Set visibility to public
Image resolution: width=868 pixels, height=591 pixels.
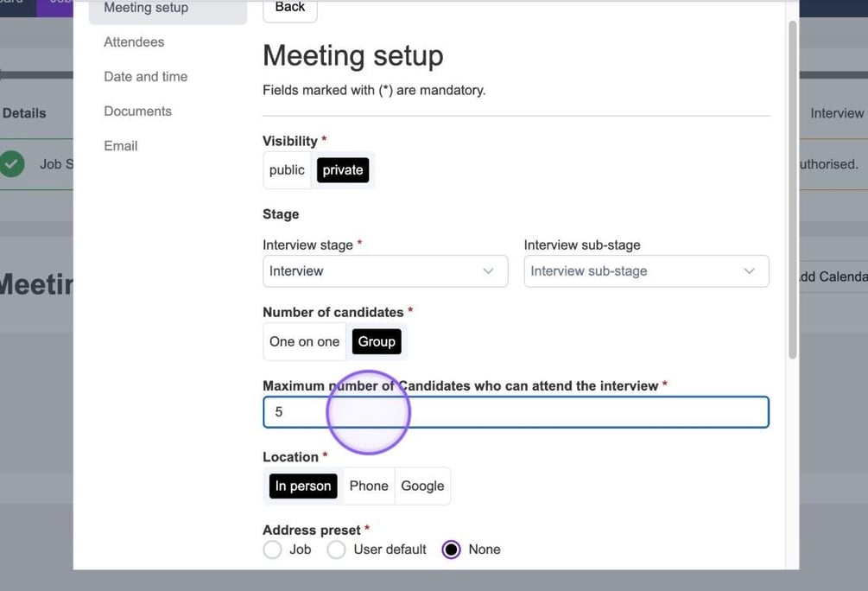click(x=287, y=170)
